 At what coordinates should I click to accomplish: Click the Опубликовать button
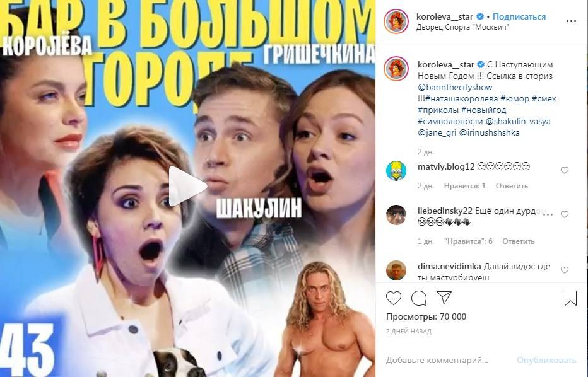point(546,360)
